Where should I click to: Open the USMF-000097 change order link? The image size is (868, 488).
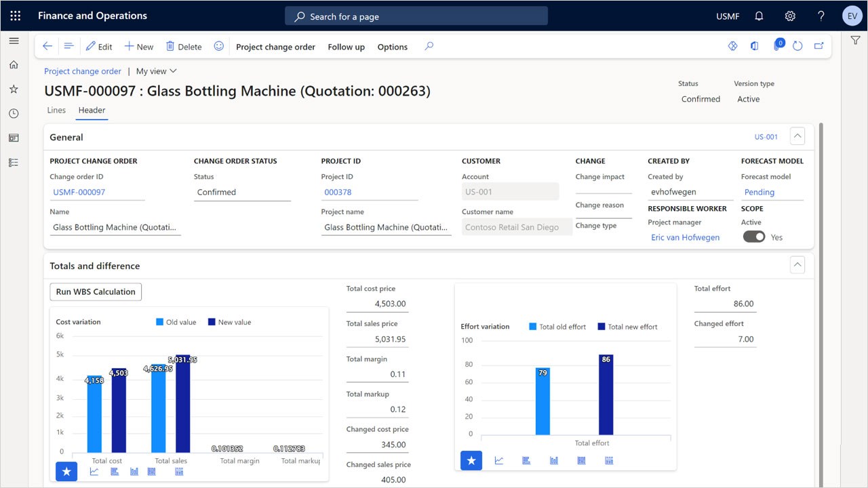(79, 192)
